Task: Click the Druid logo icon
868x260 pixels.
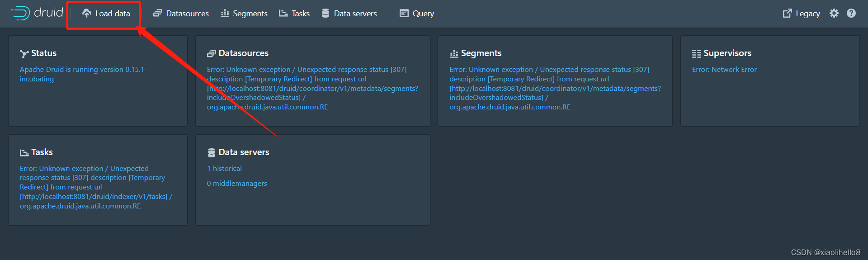Action: click(20, 13)
